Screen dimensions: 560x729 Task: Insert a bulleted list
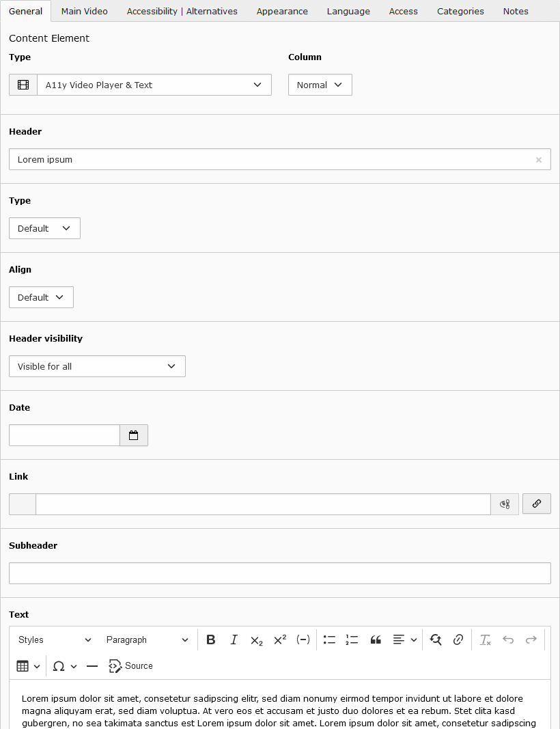pos(329,639)
